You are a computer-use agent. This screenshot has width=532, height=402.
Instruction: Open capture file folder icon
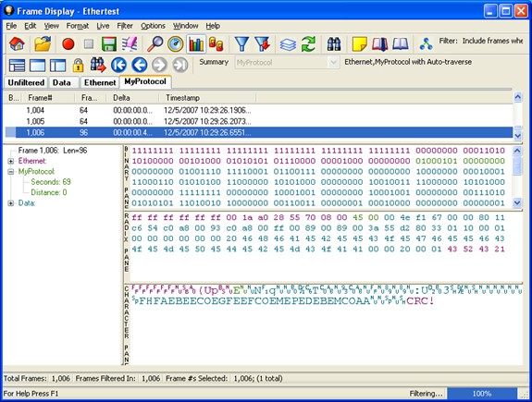pos(43,44)
